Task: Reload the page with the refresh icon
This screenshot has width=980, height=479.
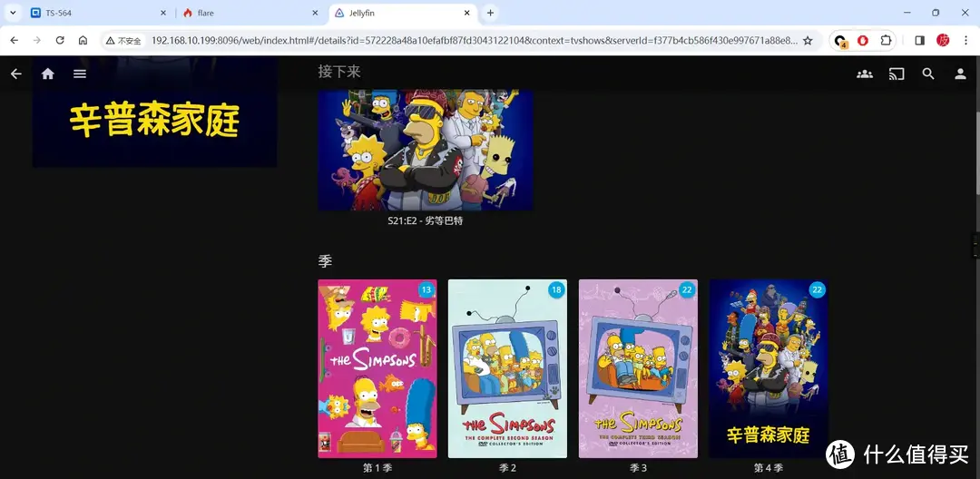Action: pos(60,40)
